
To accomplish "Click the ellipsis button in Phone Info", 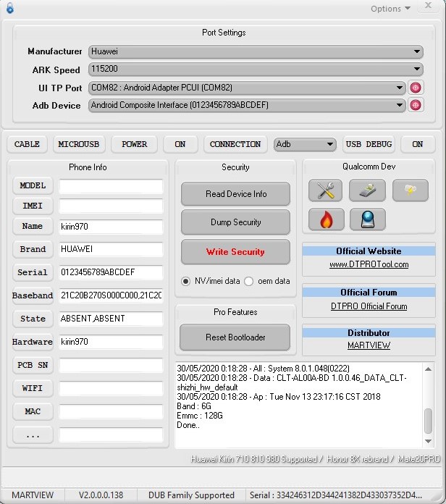I will point(33,435).
